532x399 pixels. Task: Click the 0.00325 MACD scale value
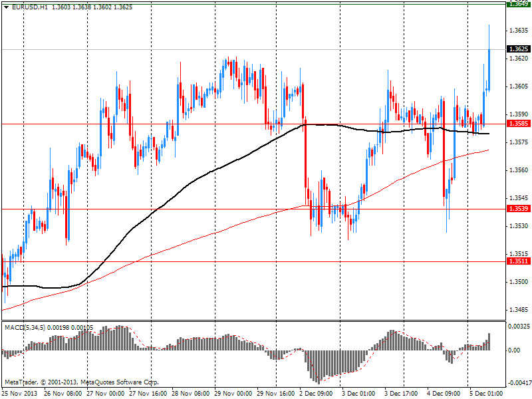518,327
